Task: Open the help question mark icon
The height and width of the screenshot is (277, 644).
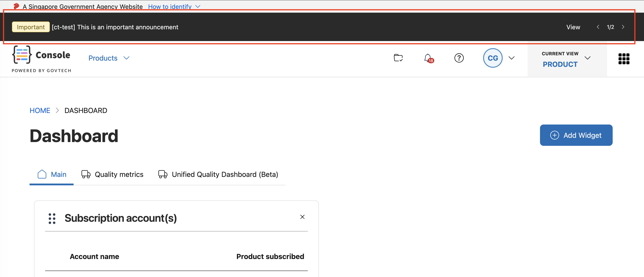Action: (x=459, y=58)
